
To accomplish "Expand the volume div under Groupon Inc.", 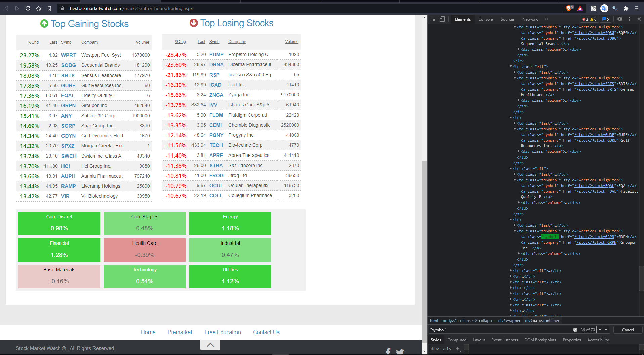I will click(519, 254).
